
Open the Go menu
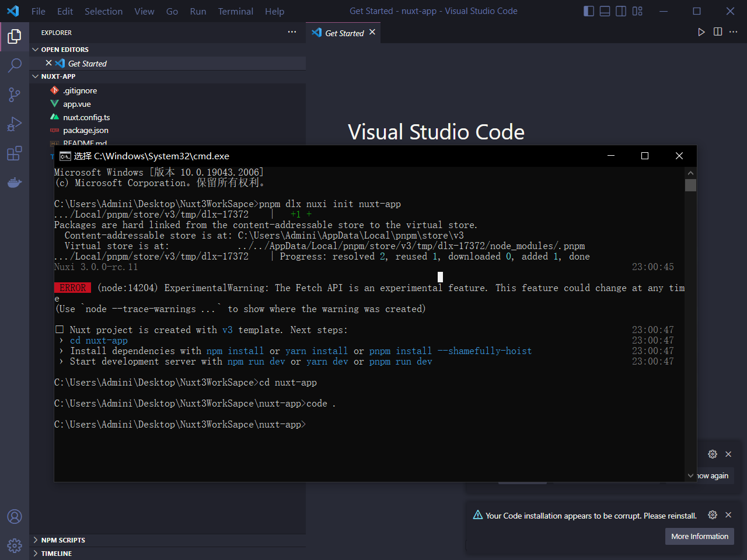click(x=172, y=11)
